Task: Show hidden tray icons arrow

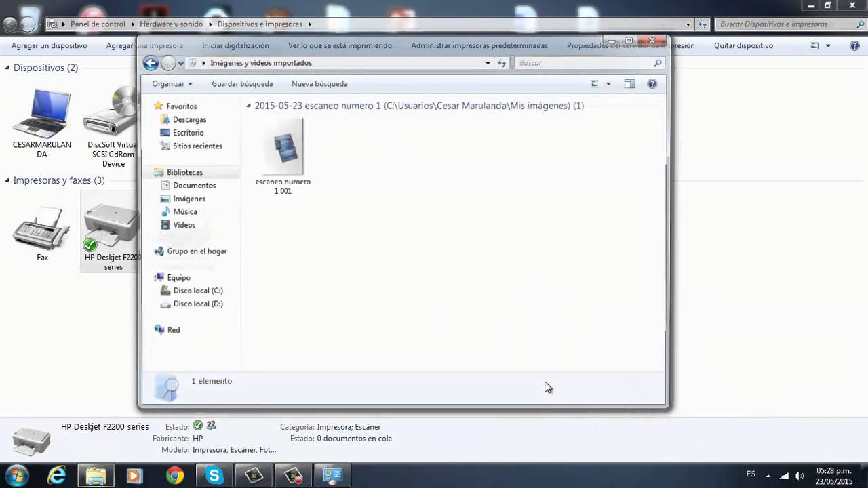Action: [768, 475]
